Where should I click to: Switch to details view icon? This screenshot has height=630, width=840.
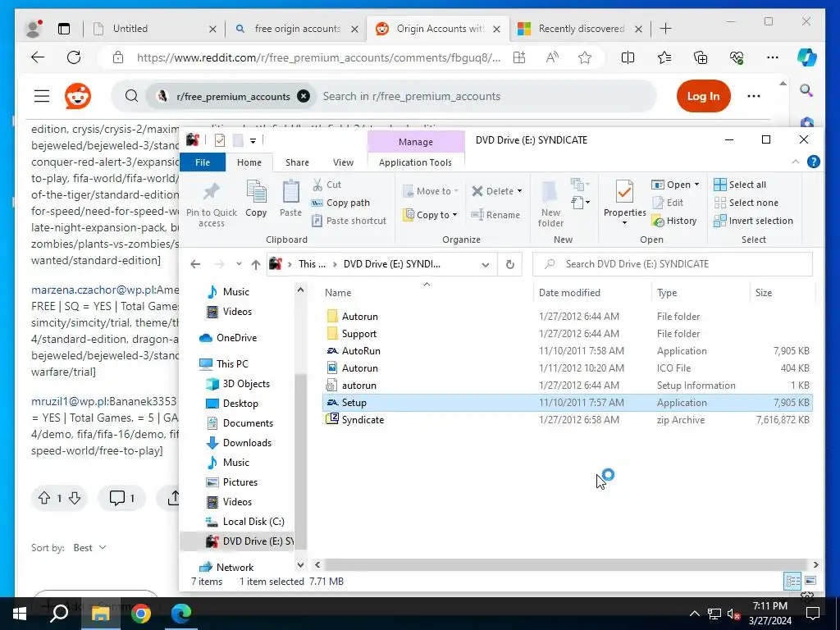[x=792, y=582]
